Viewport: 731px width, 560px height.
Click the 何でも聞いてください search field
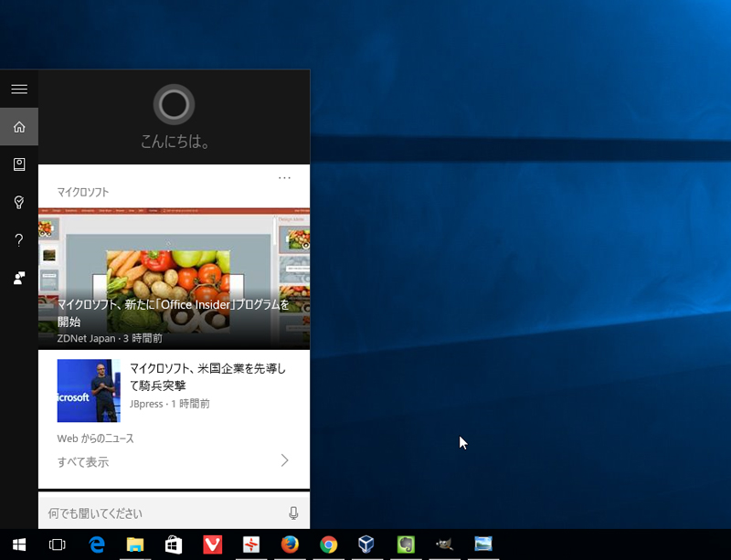point(174,512)
